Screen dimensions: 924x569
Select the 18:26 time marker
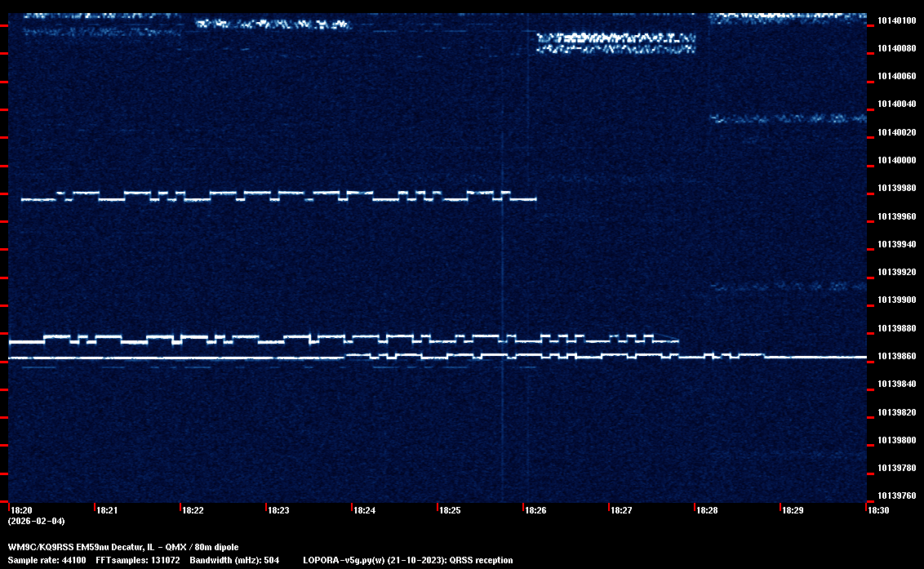tap(536, 510)
